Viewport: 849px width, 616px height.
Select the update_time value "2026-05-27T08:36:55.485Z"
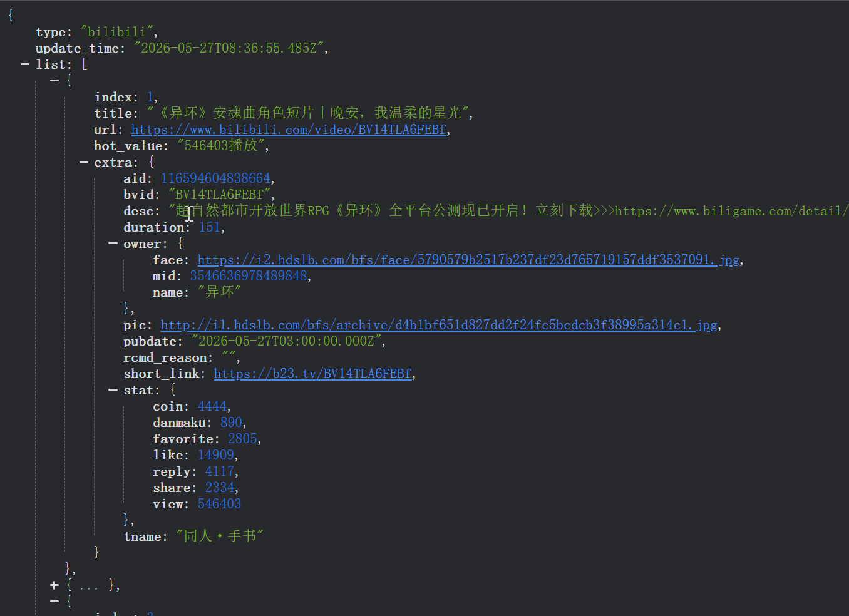229,48
